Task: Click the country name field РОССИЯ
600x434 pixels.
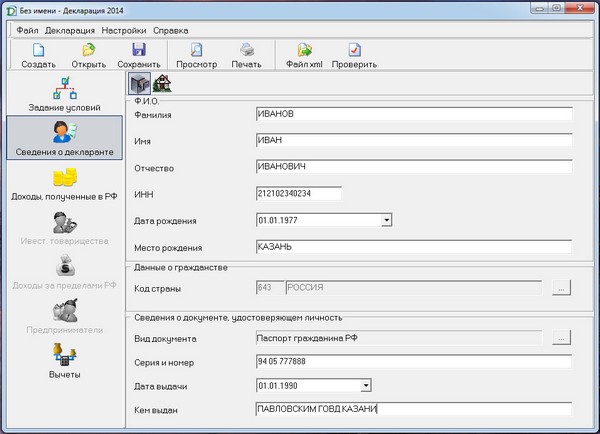Action: tap(414, 287)
